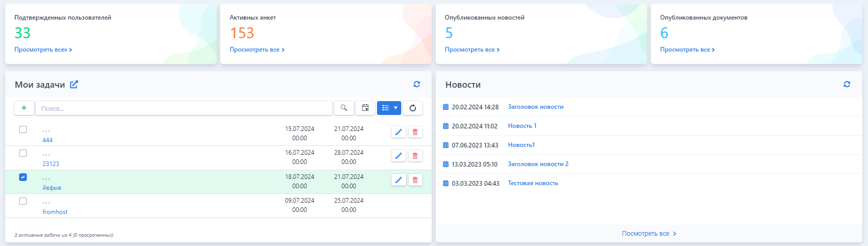
Task: Reset task list with circular arrow button
Action: tap(413, 108)
